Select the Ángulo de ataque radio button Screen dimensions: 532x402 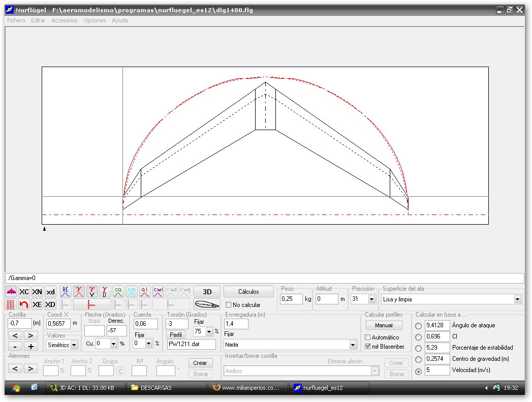pos(419,326)
